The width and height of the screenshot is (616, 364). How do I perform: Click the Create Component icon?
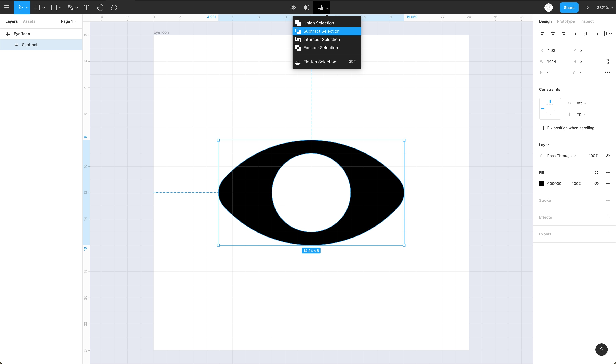coord(293,8)
